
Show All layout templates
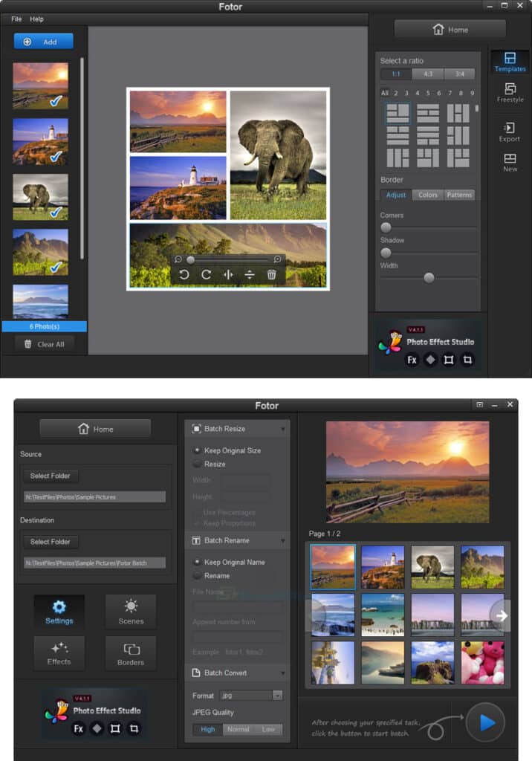385,93
